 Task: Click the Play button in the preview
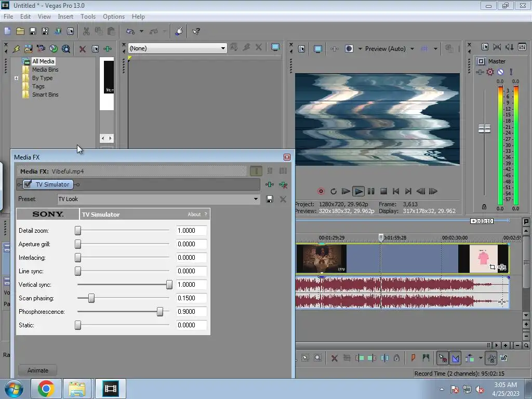(358, 191)
